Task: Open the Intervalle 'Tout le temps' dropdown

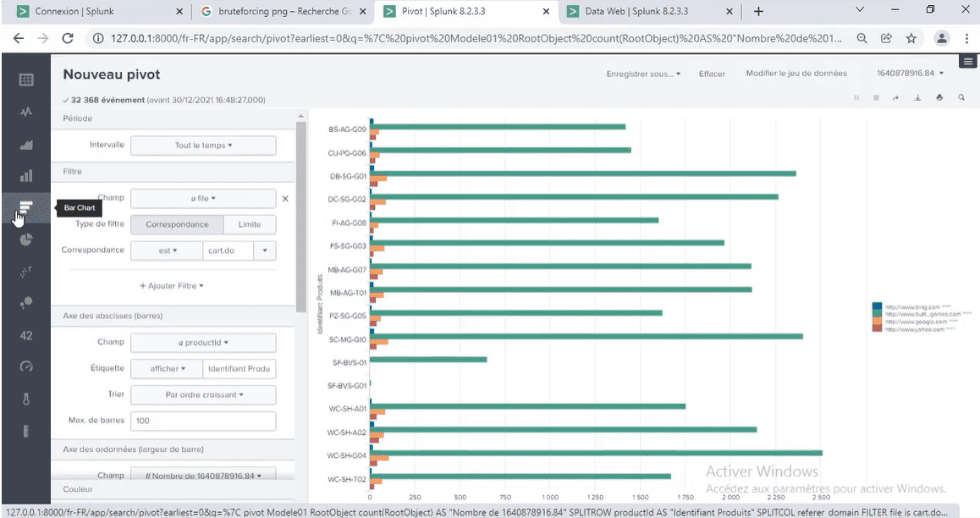Action: (x=203, y=146)
